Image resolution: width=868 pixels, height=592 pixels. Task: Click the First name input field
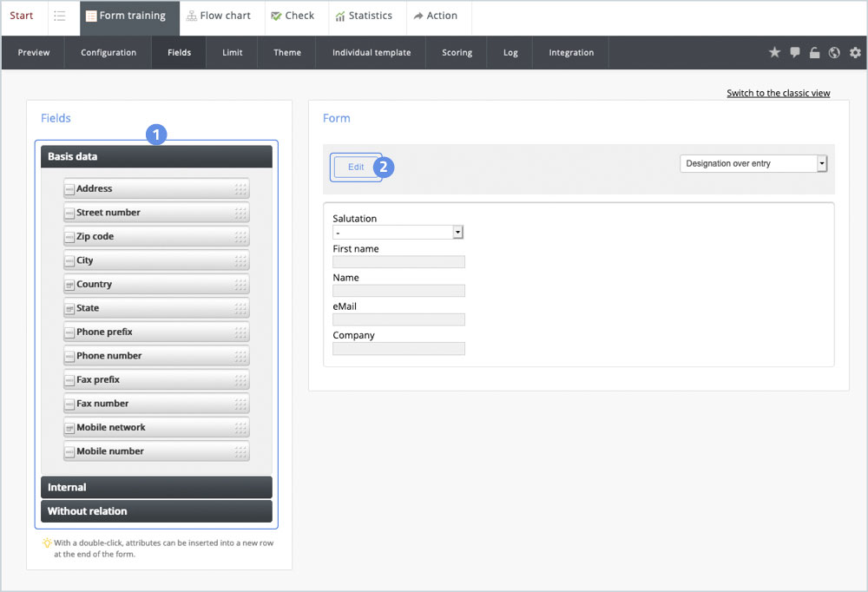tap(398, 262)
